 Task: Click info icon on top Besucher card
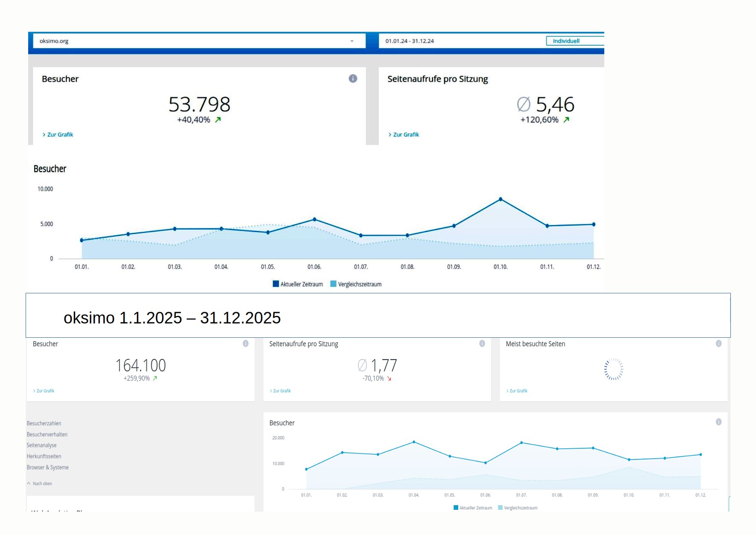(353, 79)
